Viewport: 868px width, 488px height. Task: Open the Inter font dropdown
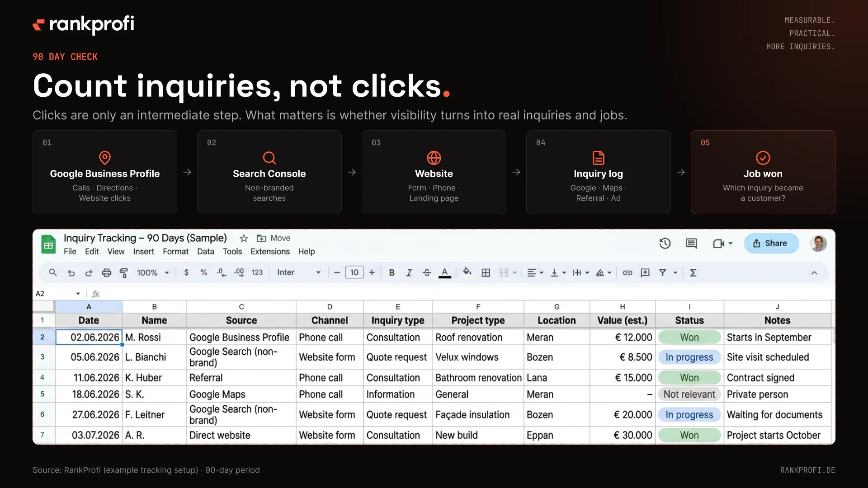tap(299, 272)
